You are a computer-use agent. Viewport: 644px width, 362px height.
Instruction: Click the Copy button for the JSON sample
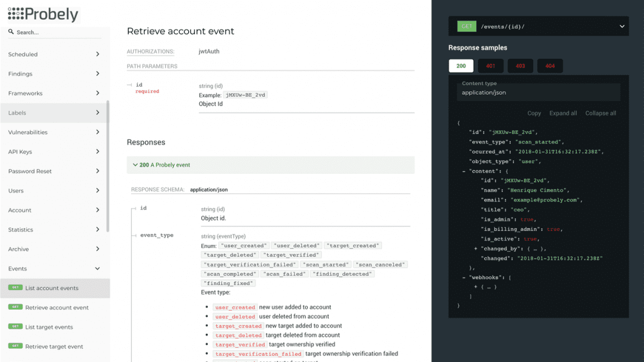pyautogui.click(x=534, y=113)
